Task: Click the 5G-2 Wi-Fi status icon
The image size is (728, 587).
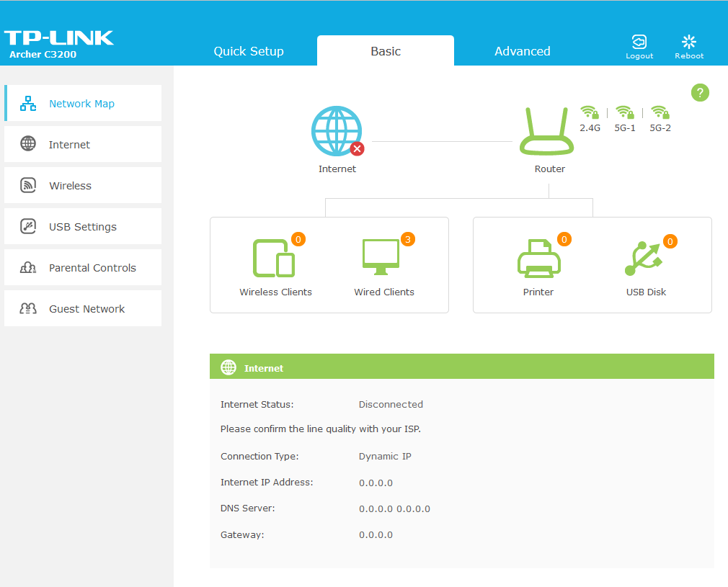Action: pos(660,113)
